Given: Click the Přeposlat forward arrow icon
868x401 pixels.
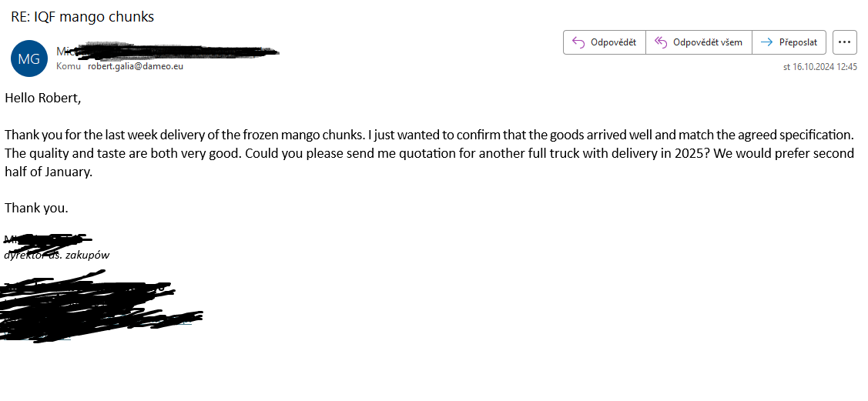Looking at the screenshot, I should (766, 42).
